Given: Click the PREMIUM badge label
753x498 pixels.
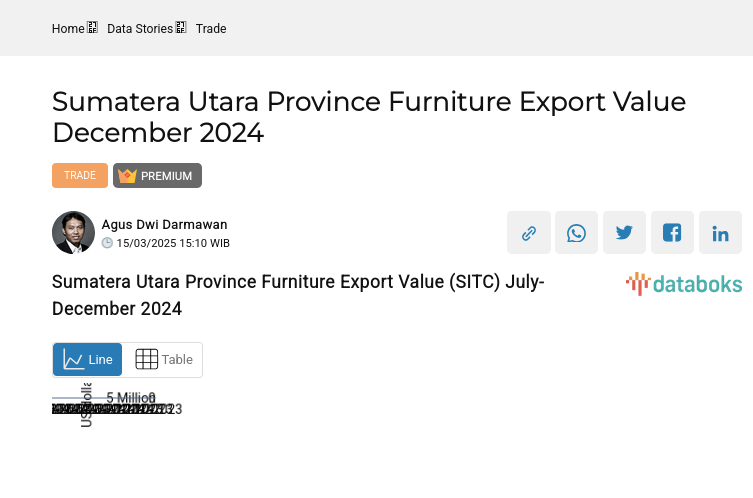Looking at the screenshot, I should [x=166, y=176].
